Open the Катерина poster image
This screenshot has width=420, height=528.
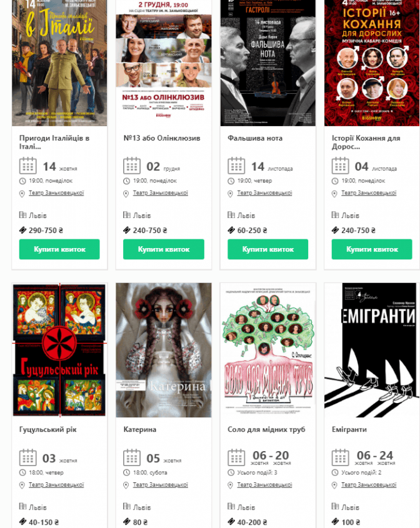click(x=164, y=350)
